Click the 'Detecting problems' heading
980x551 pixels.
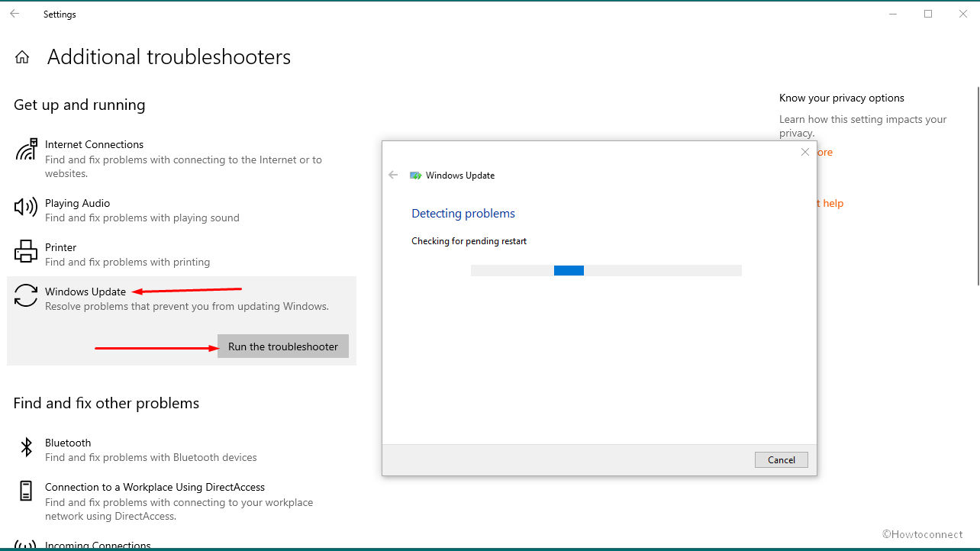463,214
